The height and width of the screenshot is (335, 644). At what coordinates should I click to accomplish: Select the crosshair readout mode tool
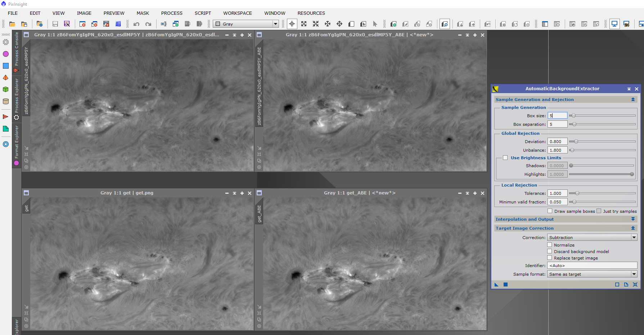point(292,24)
